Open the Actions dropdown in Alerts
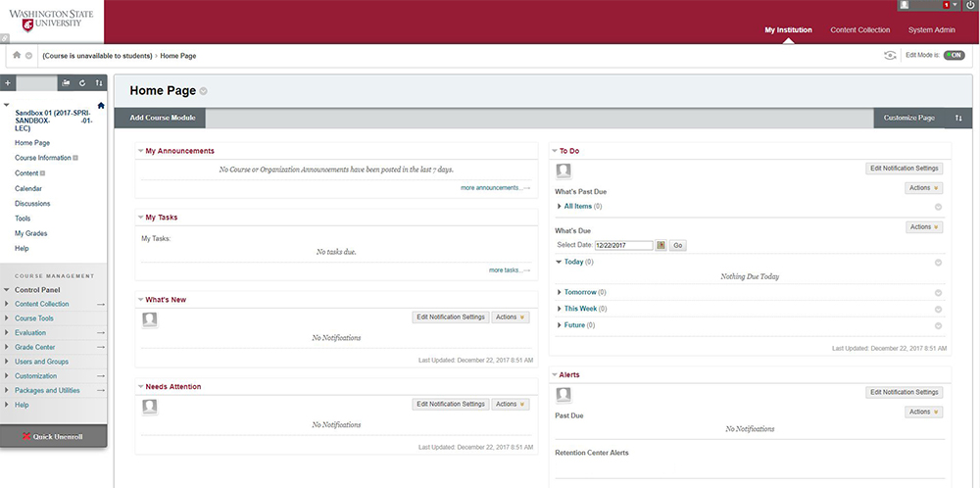This screenshot has width=980, height=488. (x=924, y=412)
